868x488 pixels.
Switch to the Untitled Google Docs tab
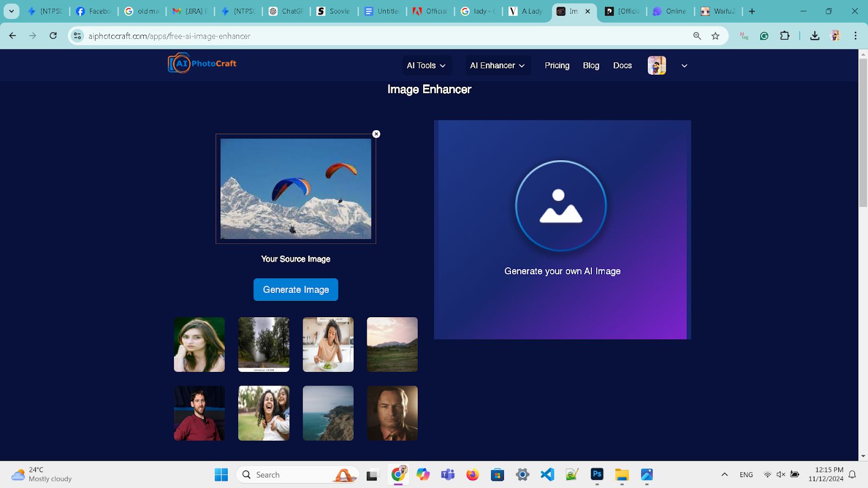coord(382,11)
